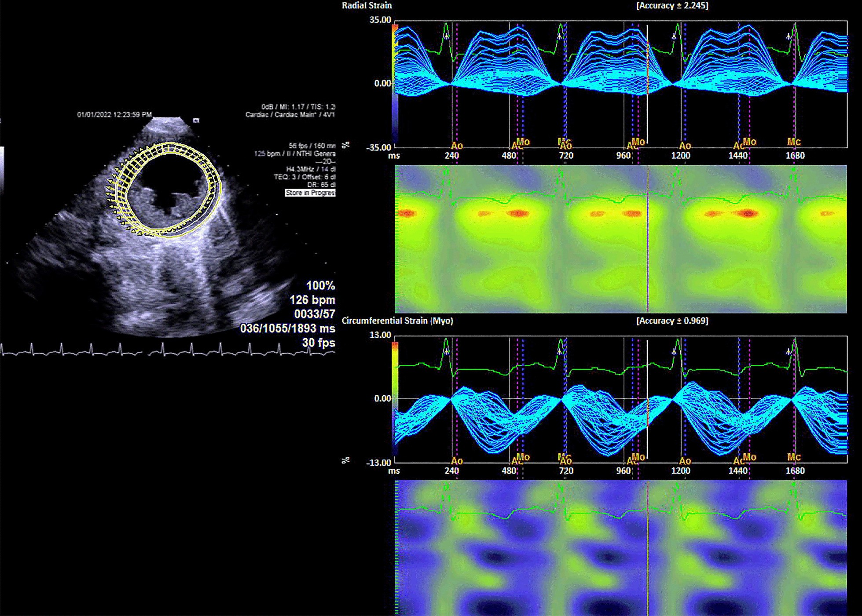Viewport: 862px width, 616px height.
Task: Click the Radial Strain color M-mode map
Action: click(x=621, y=239)
